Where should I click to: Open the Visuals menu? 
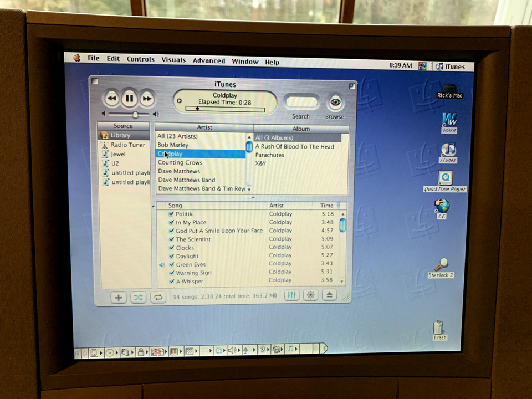coord(173,61)
